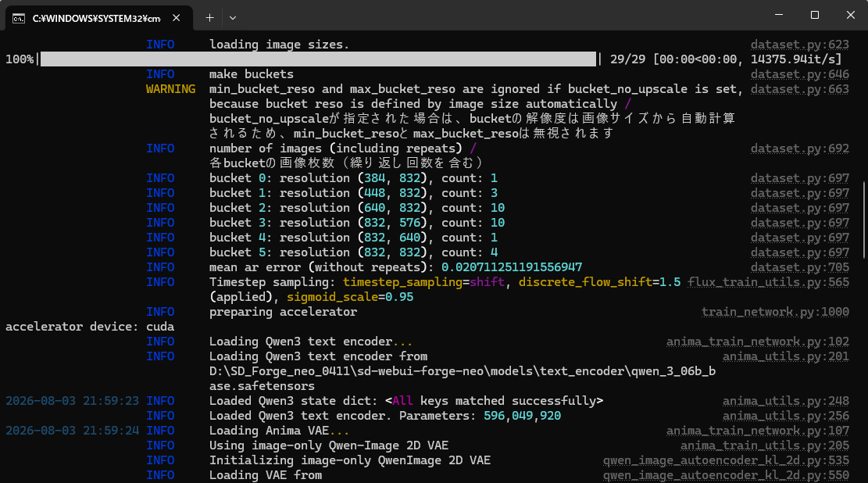Close the C:\WINDOWS\SYSTEM32\cmd tab
868x483 pixels.
[176, 18]
